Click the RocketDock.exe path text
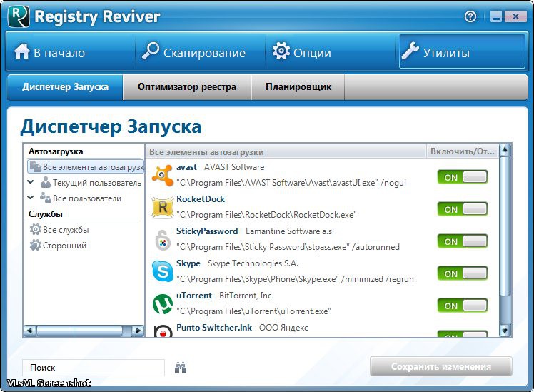This screenshot has height=392, width=534. (266, 215)
